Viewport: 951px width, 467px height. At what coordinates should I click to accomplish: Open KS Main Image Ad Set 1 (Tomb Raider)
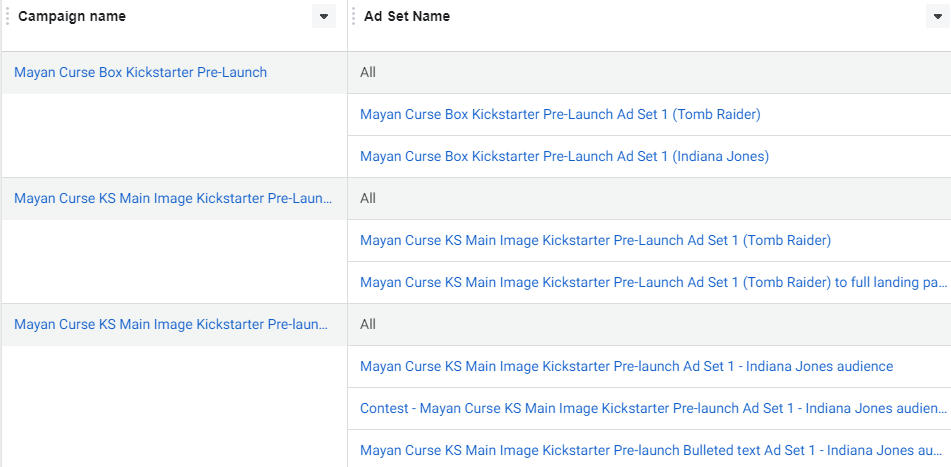pyautogui.click(x=595, y=240)
